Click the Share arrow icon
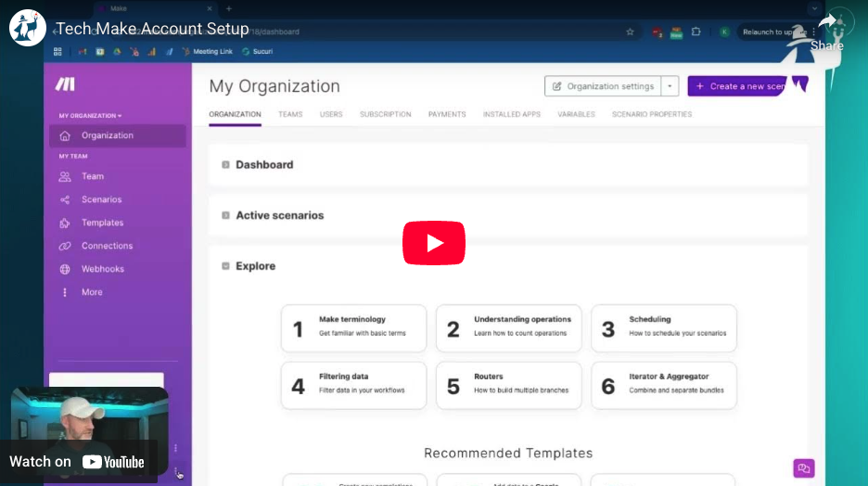The image size is (868, 486). (827, 23)
